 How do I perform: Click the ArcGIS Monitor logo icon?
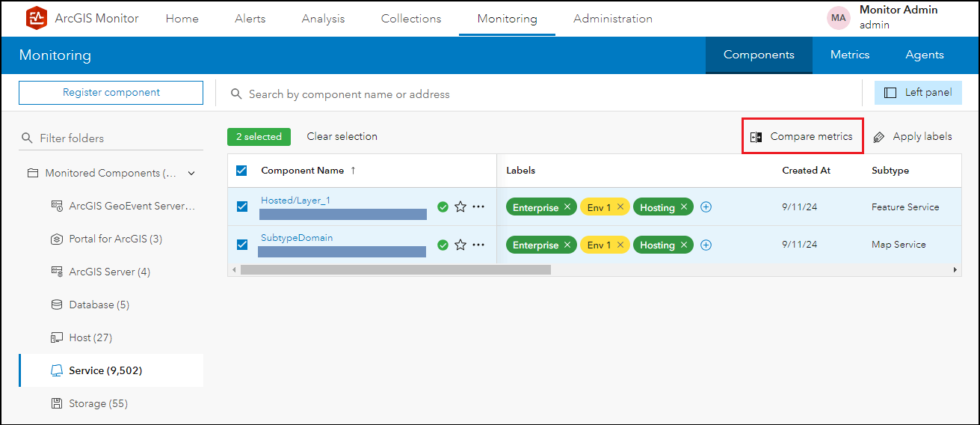pos(36,19)
